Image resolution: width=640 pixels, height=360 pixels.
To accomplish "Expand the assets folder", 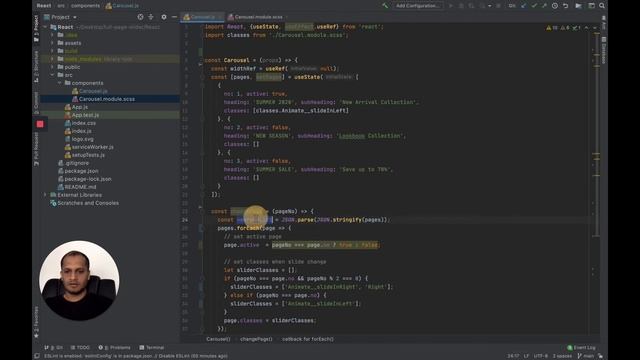I will pyautogui.click(x=52, y=43).
